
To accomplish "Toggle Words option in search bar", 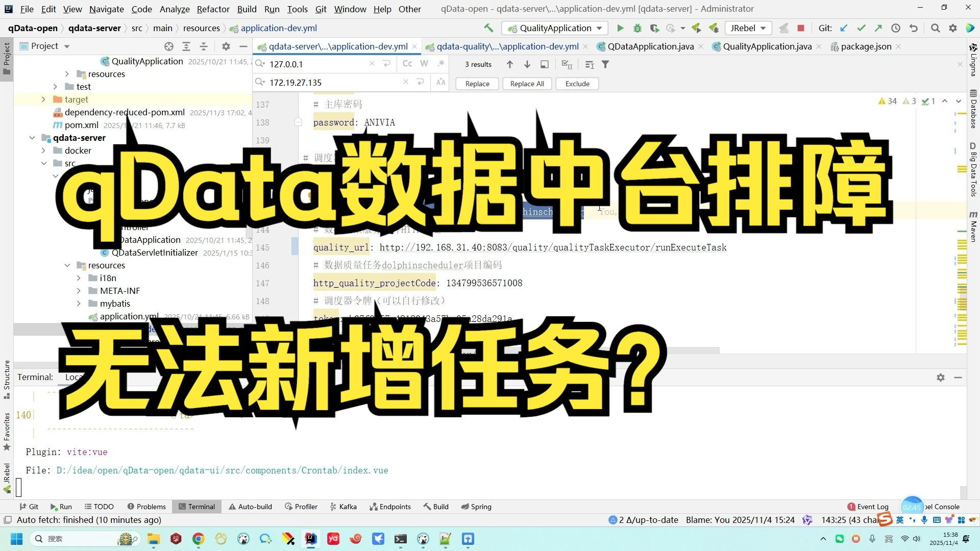I will coord(424,64).
